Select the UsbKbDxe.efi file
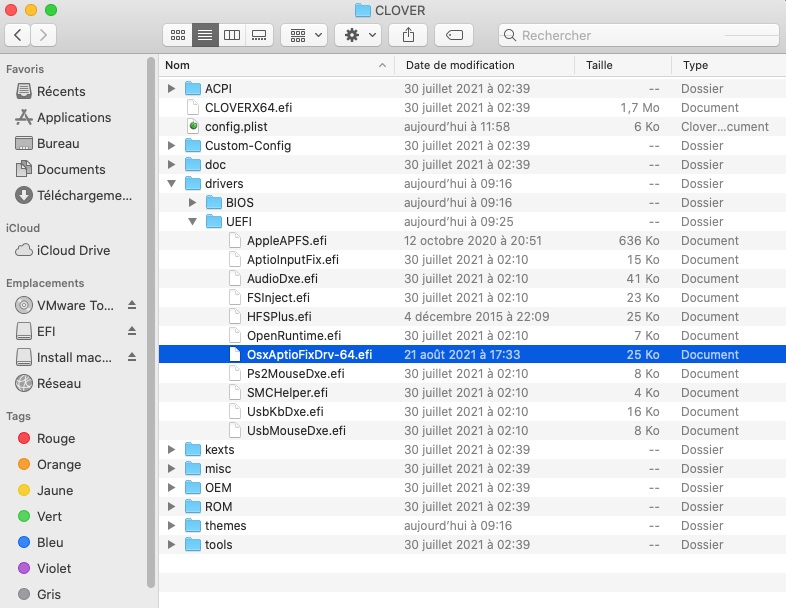This screenshot has width=786, height=608. point(472,412)
